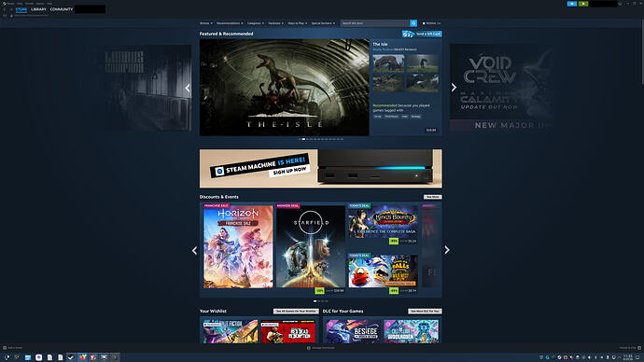The height and width of the screenshot is (362, 644).
Task: Expand the Ways to Play dropdown
Action: (x=298, y=23)
